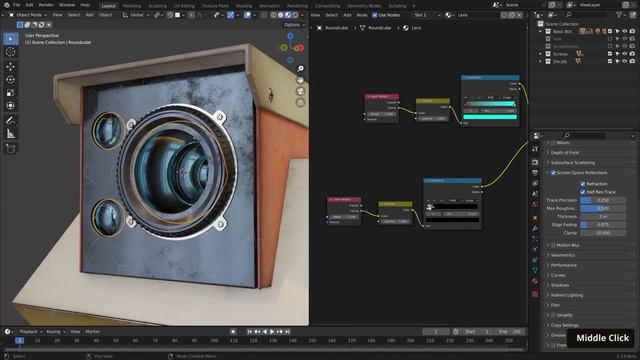Select the Cursor tool
640x360 pixels.
[x=11, y=52]
